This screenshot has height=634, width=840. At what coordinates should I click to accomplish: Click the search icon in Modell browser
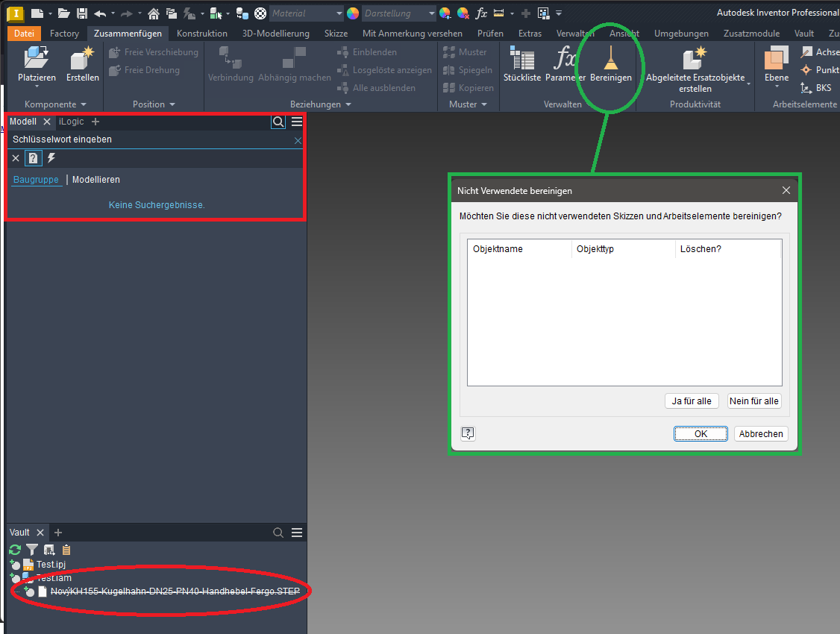(x=278, y=122)
